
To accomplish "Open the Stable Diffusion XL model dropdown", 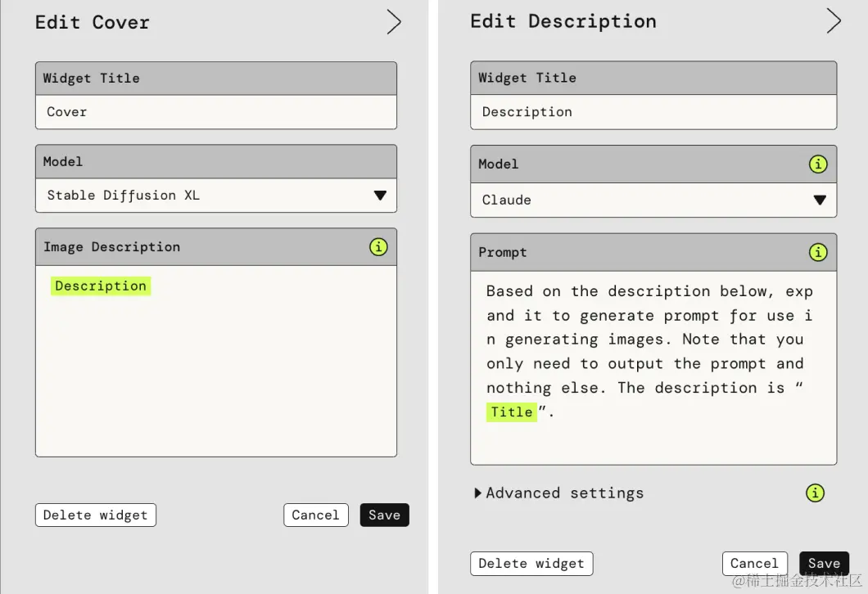I will (216, 196).
